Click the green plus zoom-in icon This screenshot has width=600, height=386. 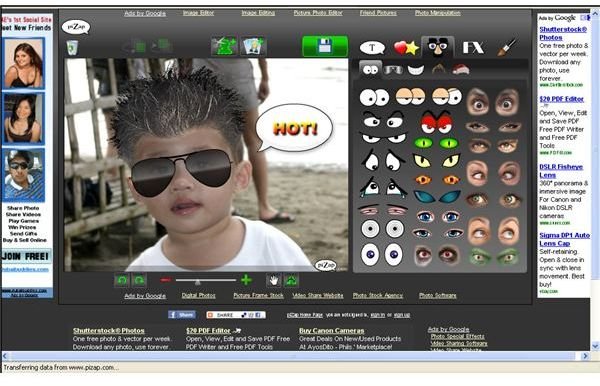pyautogui.click(x=246, y=280)
